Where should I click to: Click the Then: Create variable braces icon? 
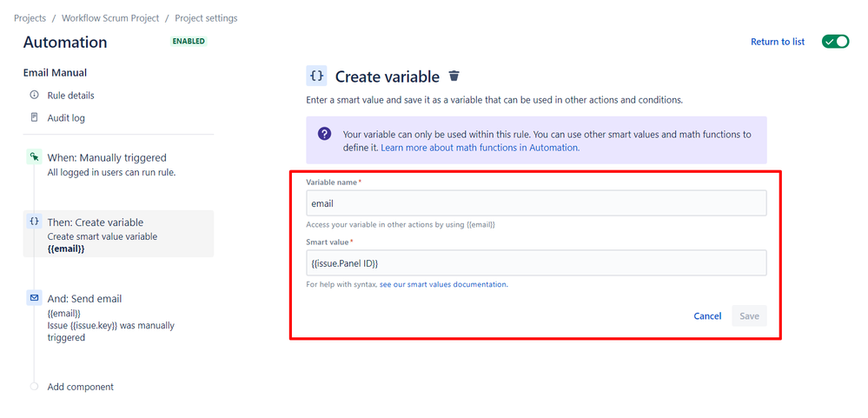35,222
